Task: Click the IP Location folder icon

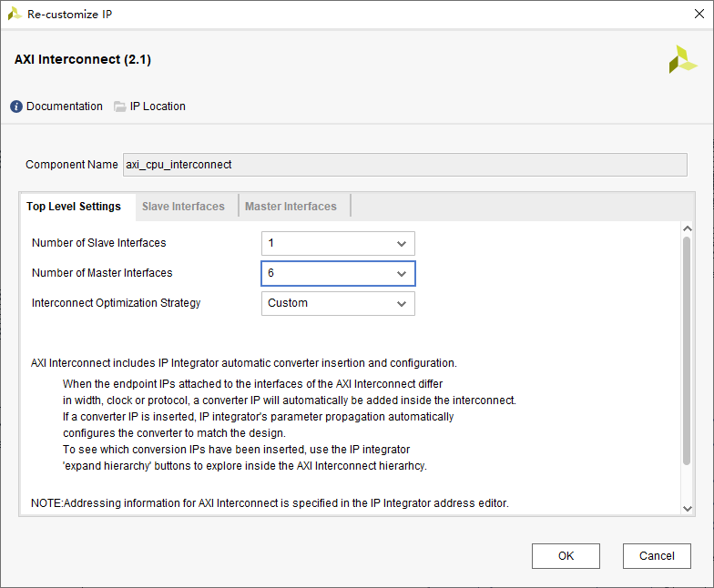Action: pos(120,106)
